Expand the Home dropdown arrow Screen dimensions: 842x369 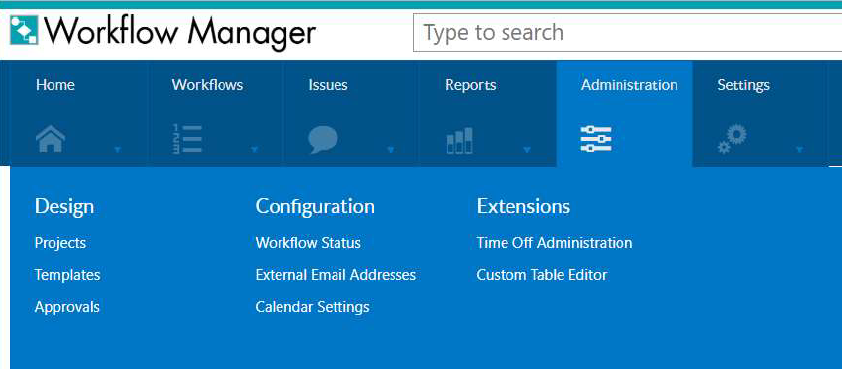[x=118, y=150]
